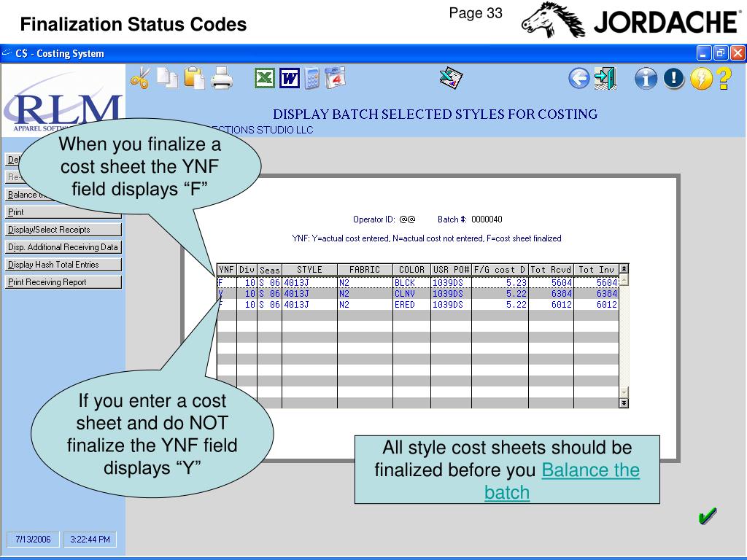Viewport: 747px width, 560px height.
Task: Click the time field 3:22:44 PM
Action: coord(90,539)
